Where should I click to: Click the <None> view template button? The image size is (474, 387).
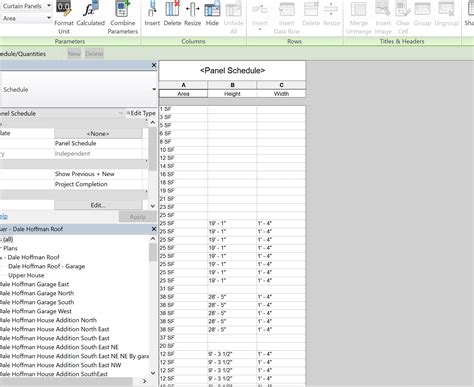click(x=98, y=134)
